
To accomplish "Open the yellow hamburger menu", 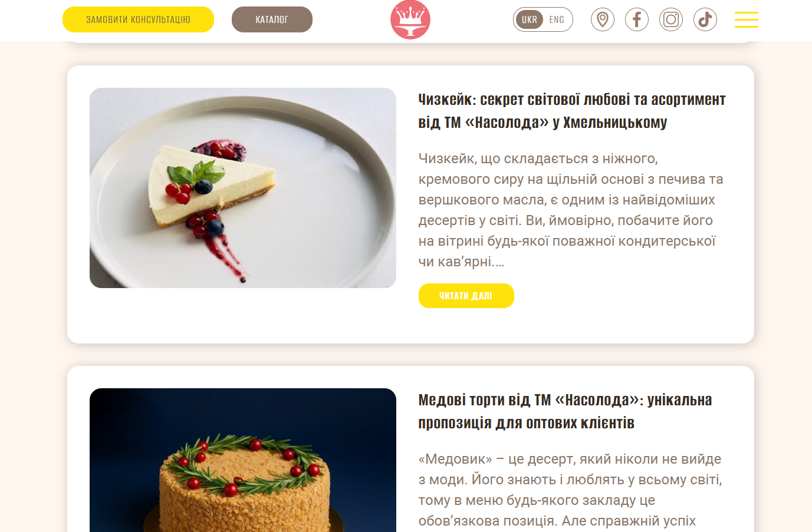I will [746, 19].
